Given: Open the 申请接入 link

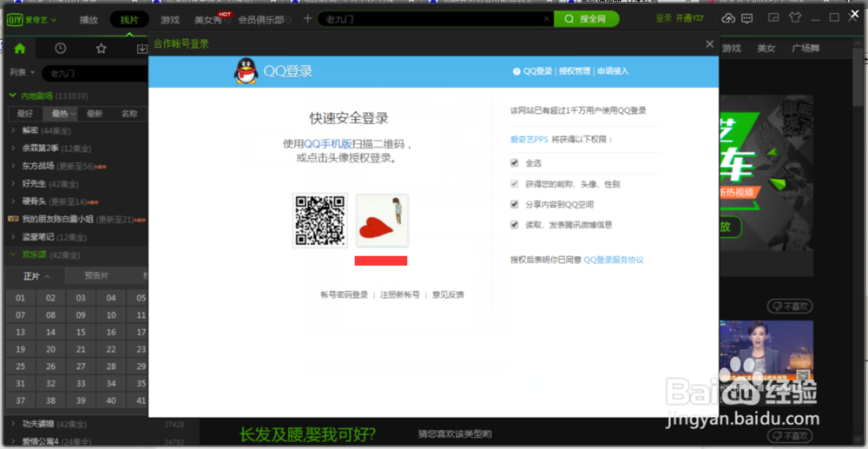Looking at the screenshot, I should pos(613,71).
